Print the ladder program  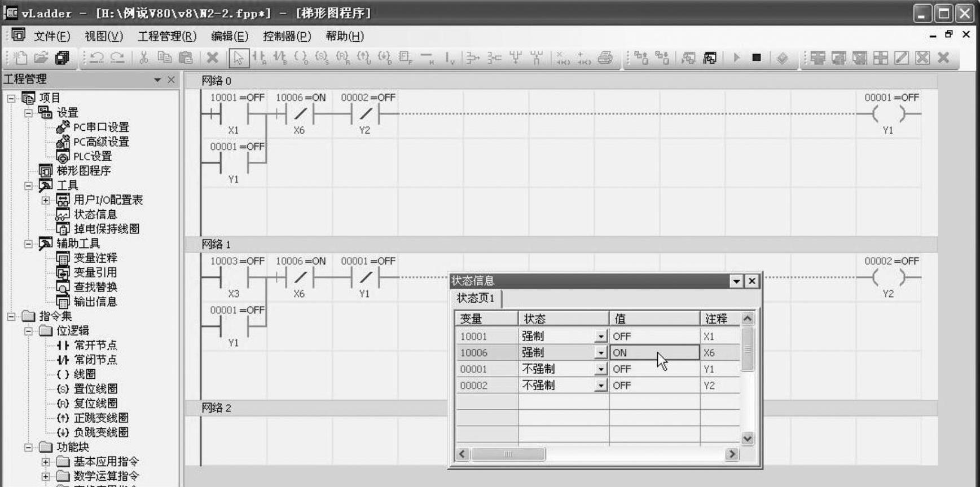pos(605,57)
